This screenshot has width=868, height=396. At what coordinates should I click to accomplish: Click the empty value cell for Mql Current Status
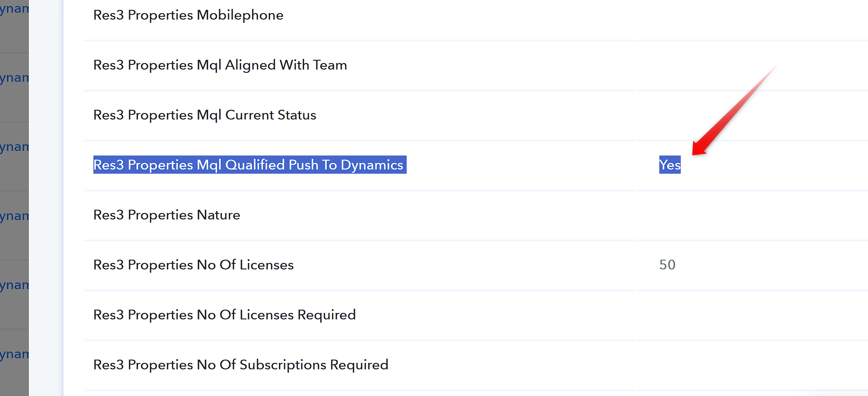[752, 115]
